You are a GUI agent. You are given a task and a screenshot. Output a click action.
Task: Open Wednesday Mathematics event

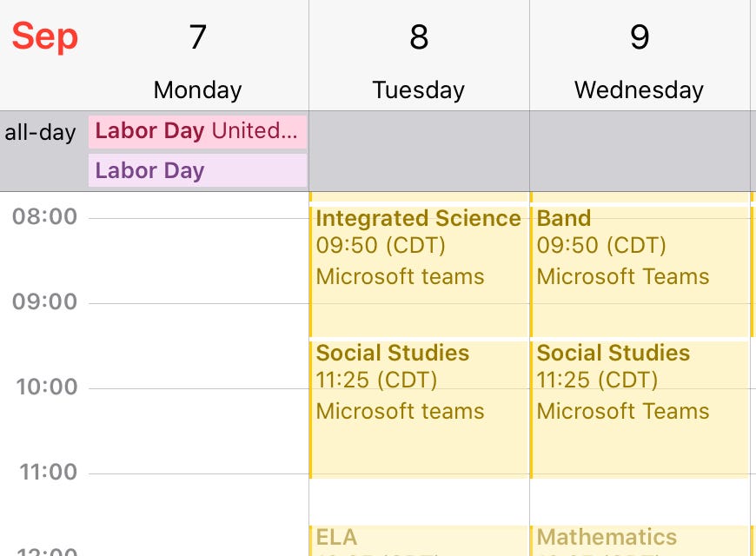640,539
